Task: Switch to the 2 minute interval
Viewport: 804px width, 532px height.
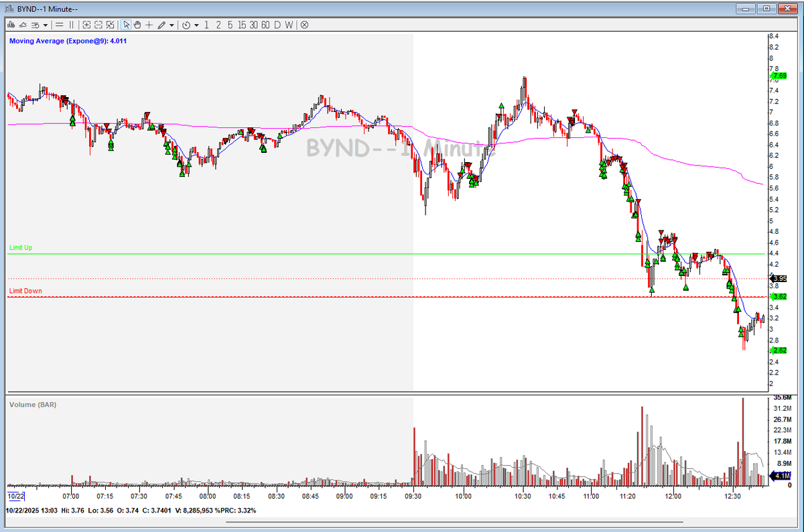Action: (x=218, y=25)
